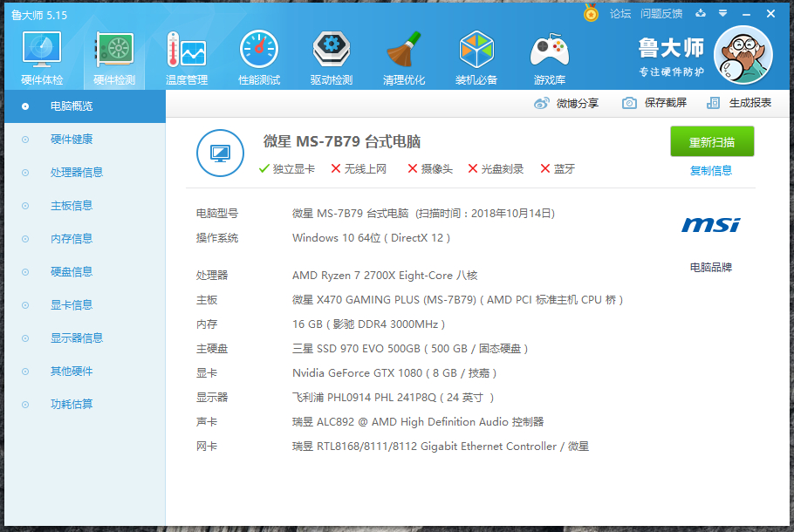Open the 论坛 forum link

pos(620,14)
